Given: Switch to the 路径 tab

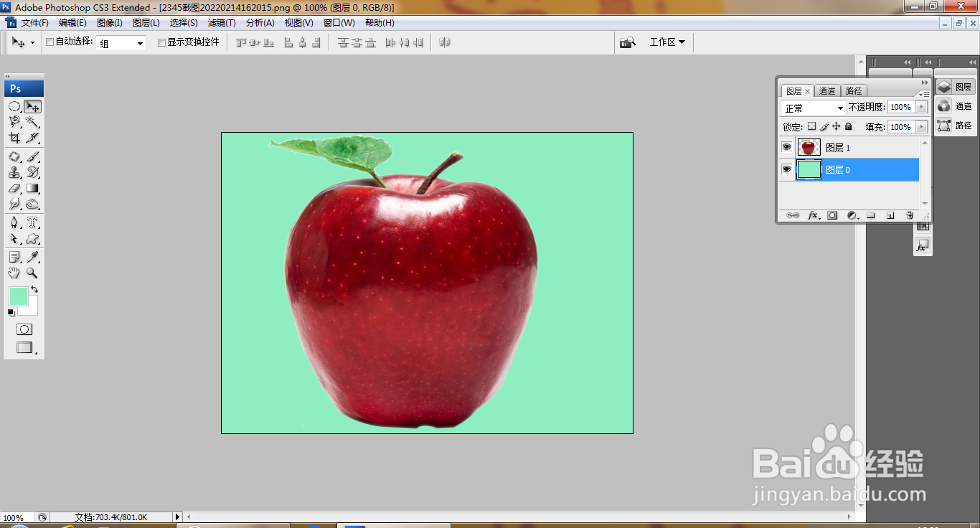Looking at the screenshot, I should click(x=854, y=91).
